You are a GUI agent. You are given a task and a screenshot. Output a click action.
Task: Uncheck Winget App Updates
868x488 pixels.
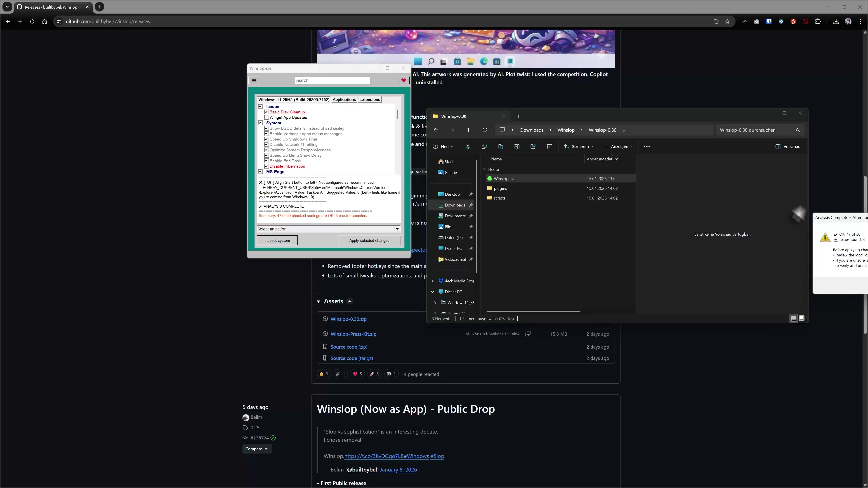click(x=267, y=117)
